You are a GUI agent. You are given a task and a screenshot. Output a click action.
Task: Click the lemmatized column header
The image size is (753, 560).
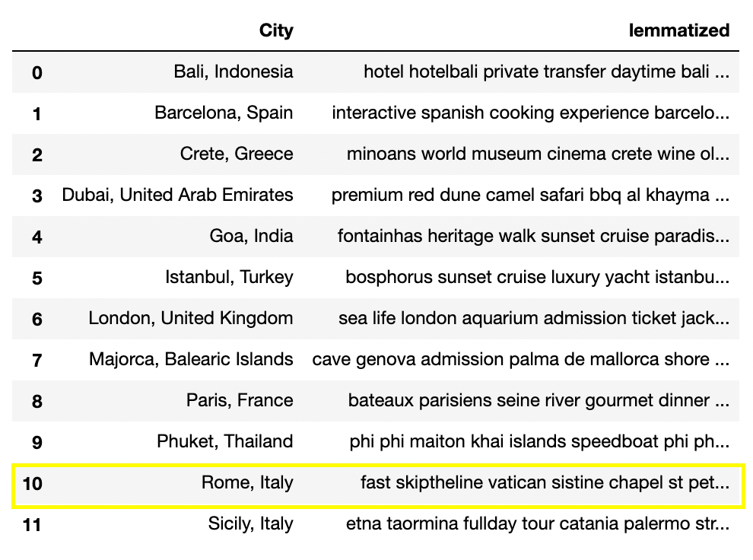coord(679,30)
